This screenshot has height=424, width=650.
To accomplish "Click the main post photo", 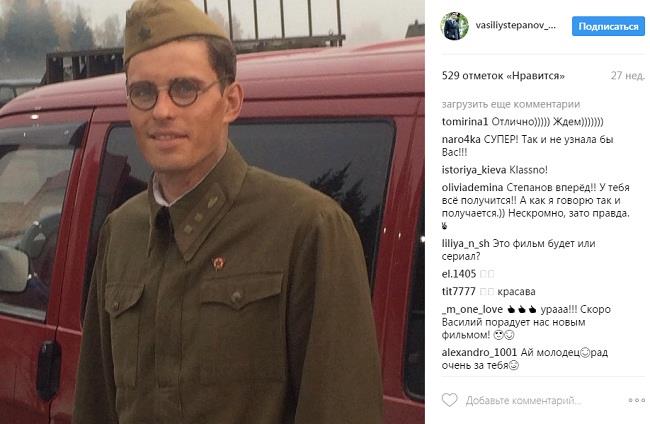I will (x=212, y=212).
